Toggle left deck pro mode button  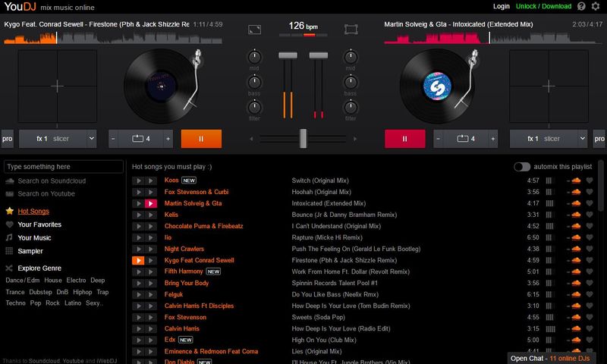[8, 139]
